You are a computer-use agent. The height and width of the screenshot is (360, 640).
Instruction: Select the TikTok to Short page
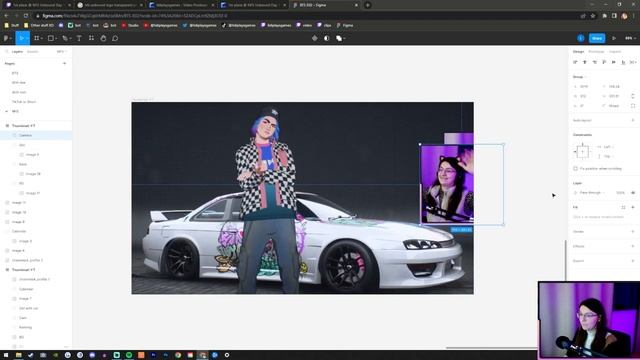(x=24, y=102)
